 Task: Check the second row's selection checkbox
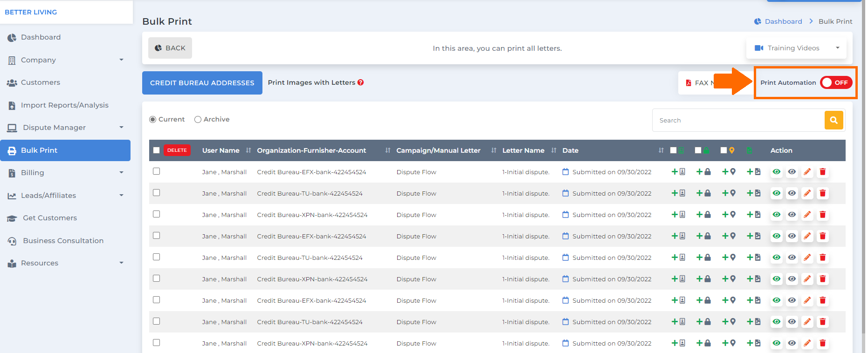157,193
